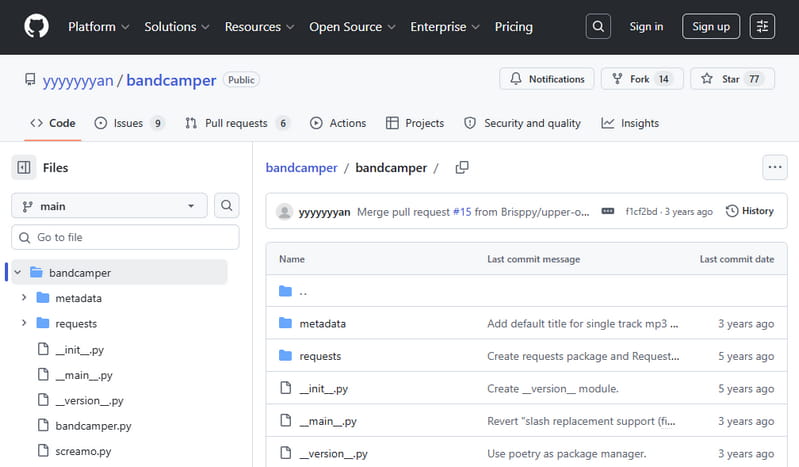Switch to the Issues tab

tap(129, 123)
